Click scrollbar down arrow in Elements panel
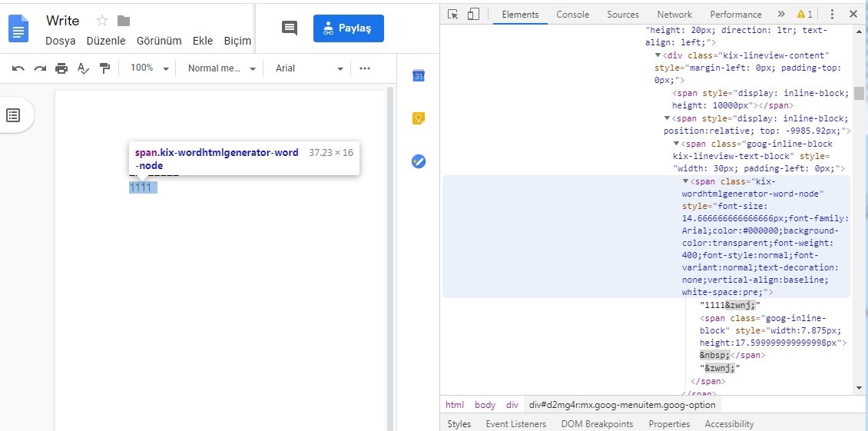The image size is (868, 431). [x=859, y=388]
